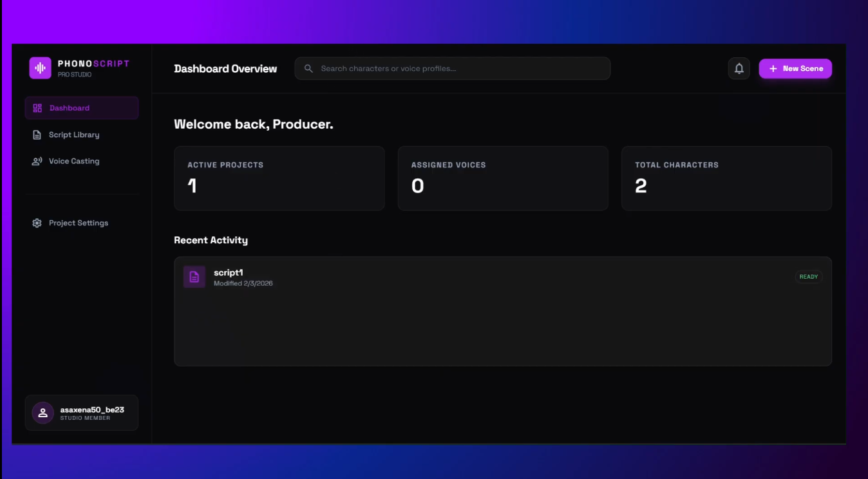Viewport: 868px width, 479px height.
Task: Open the asaxena50_be23 user profile card
Action: (82, 413)
